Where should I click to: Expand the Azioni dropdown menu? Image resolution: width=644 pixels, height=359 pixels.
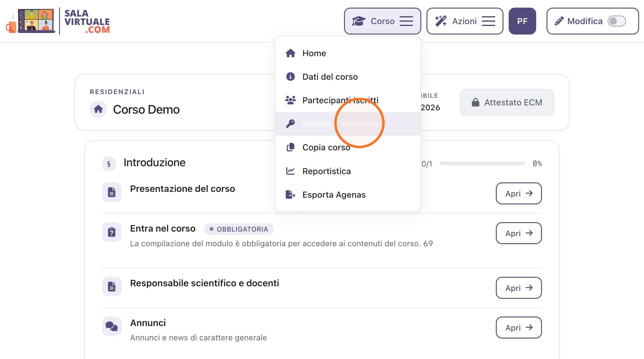(465, 21)
